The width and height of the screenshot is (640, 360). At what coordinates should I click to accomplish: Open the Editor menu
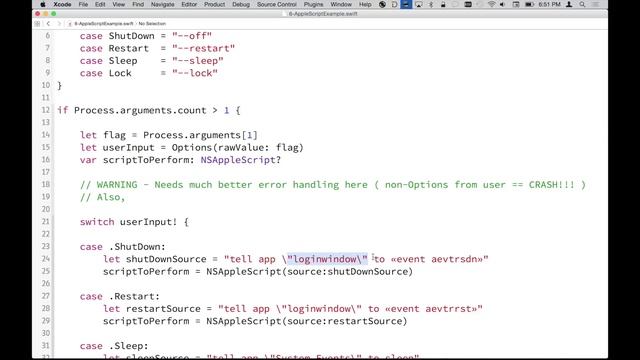pos(189,4)
